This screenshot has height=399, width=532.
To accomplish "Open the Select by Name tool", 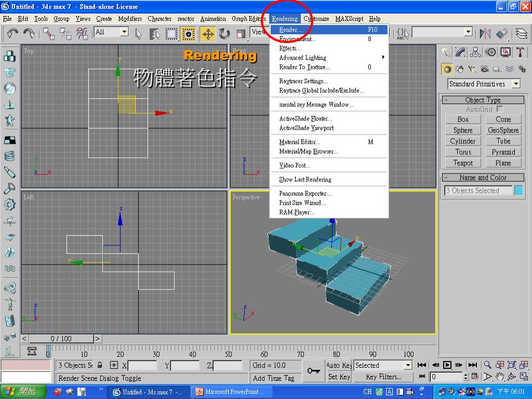I will tap(155, 34).
